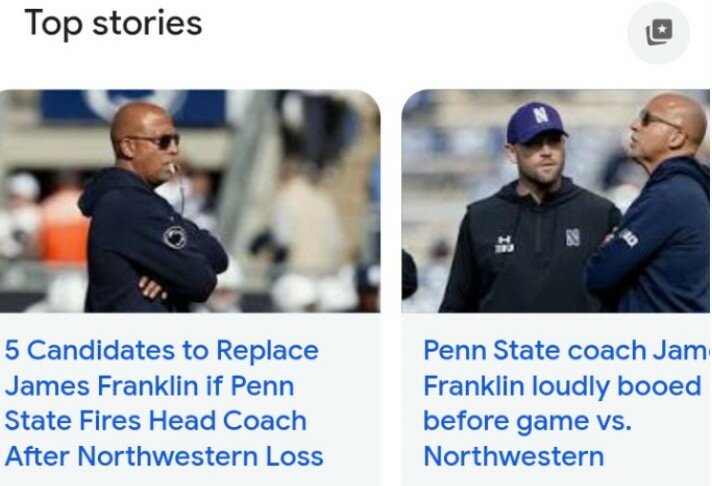Screen dimensions: 712x486
Task: Tap "After Northwestern Loss" in the first headline
Action: 164,457
